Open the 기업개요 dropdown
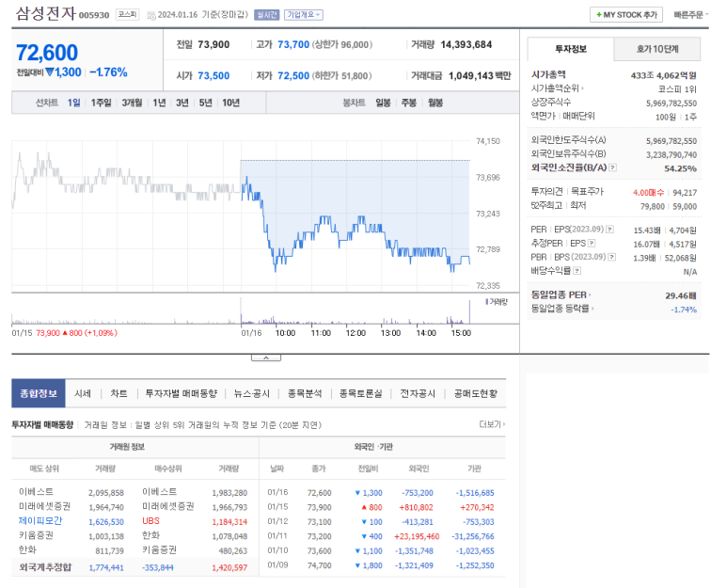Viewport: 727px width, 588px height. point(303,15)
